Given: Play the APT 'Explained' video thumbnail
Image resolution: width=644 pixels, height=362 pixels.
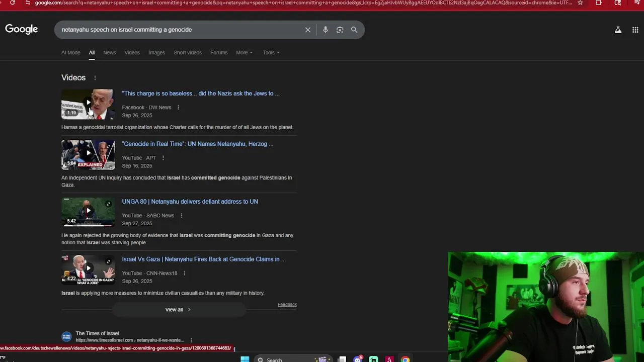Looking at the screenshot, I should pyautogui.click(x=88, y=154).
